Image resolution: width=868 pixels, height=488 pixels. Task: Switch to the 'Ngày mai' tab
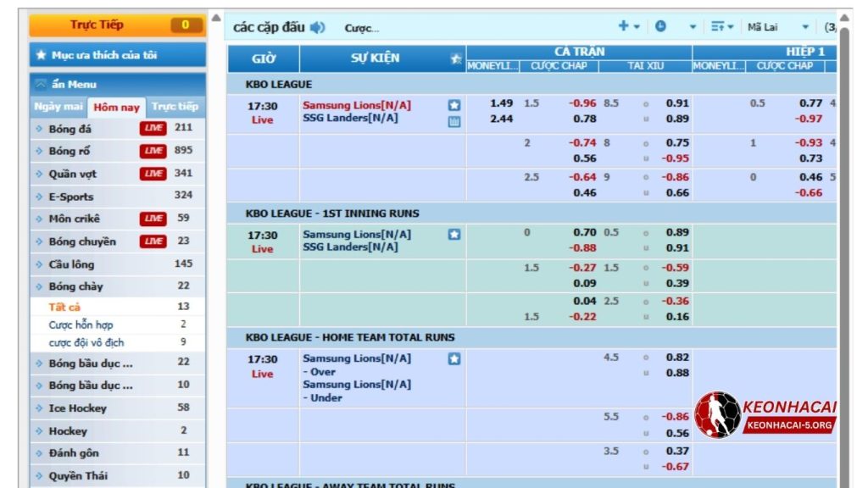(58, 107)
